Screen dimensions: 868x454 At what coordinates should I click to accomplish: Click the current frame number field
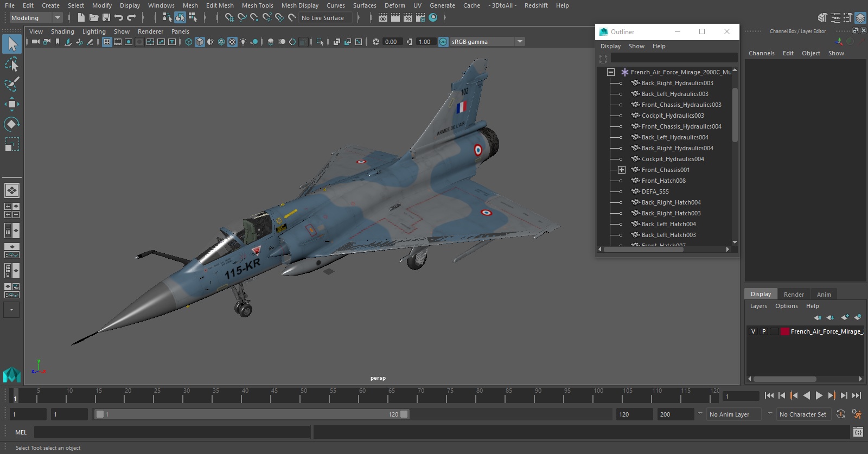[x=741, y=396]
